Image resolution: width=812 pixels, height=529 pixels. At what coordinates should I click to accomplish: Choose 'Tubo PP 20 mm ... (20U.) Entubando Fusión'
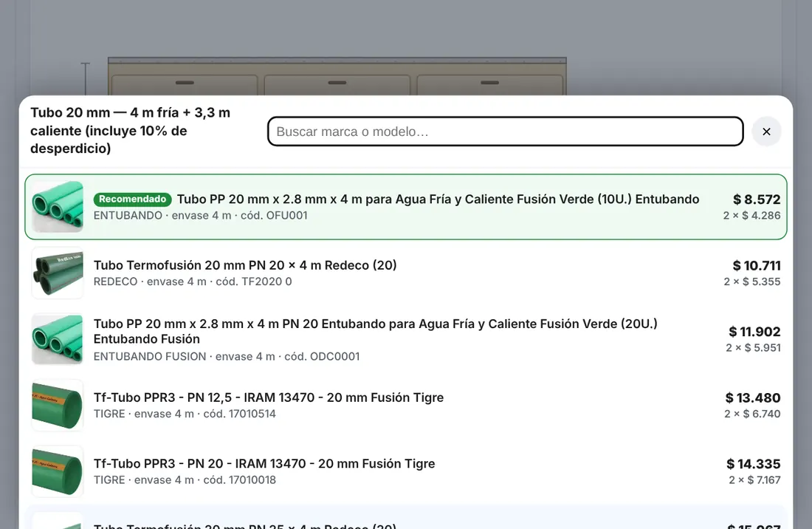(376, 331)
